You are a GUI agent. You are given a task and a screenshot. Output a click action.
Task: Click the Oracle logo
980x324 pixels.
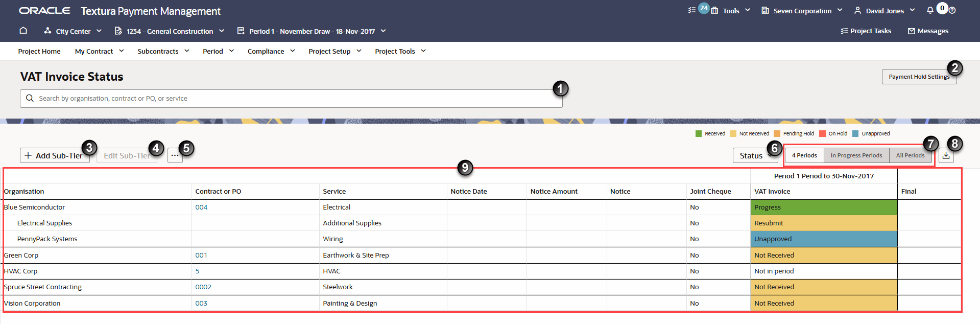[44, 10]
